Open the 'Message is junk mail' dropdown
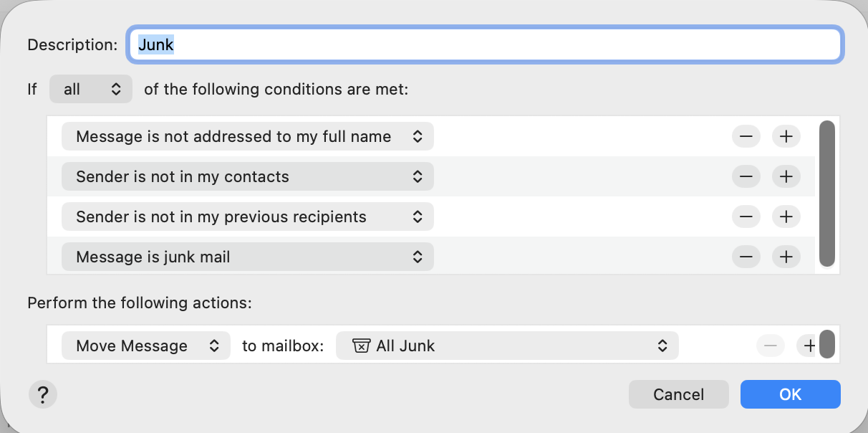The height and width of the screenshot is (433, 868). [x=247, y=257]
